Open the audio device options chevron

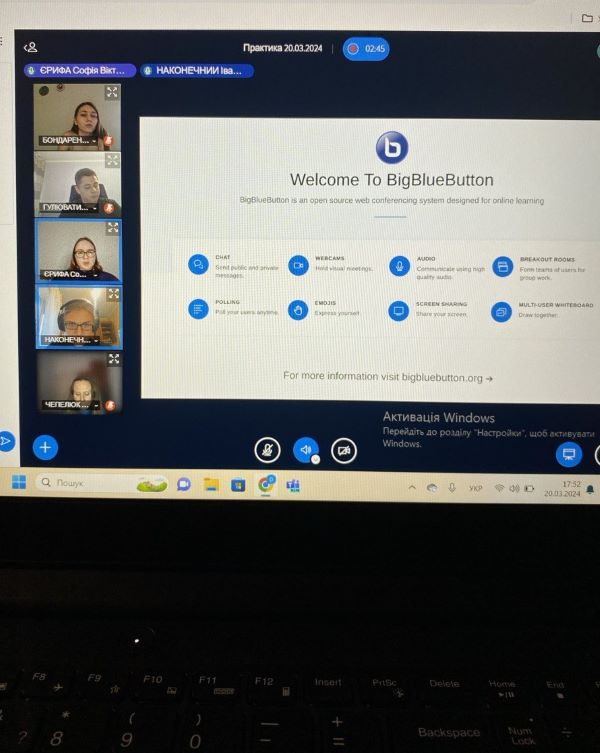(x=316, y=460)
